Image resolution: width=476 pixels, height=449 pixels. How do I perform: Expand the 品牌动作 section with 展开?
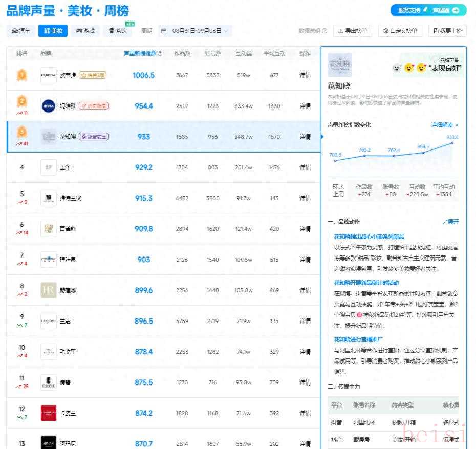[450, 222]
